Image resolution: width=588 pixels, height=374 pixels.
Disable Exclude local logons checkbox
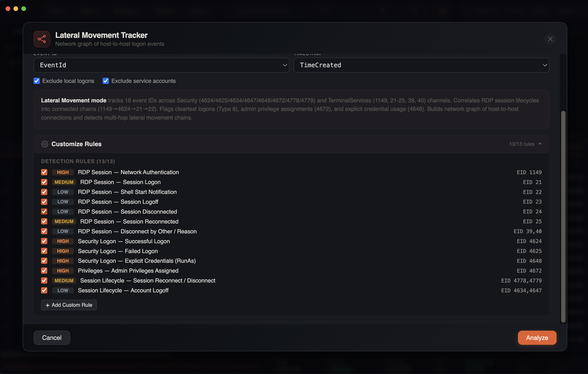click(37, 81)
